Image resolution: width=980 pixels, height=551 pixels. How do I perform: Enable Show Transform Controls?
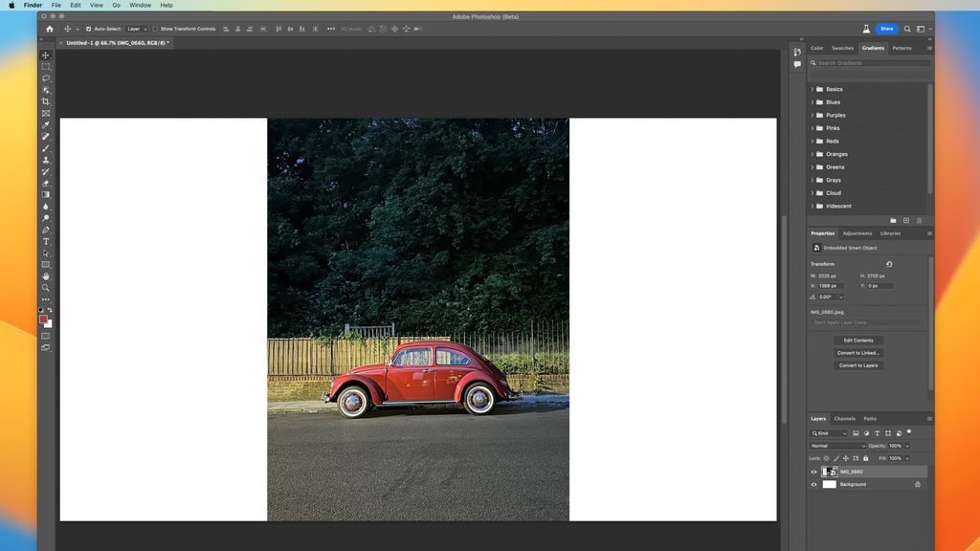[155, 29]
